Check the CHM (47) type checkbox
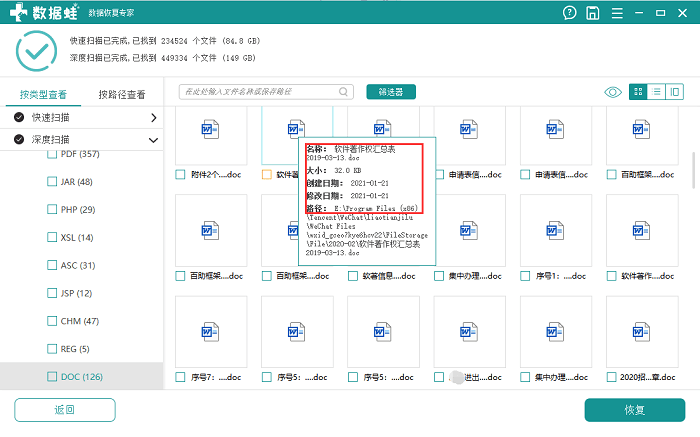This screenshot has height=437, width=700. 52,320
